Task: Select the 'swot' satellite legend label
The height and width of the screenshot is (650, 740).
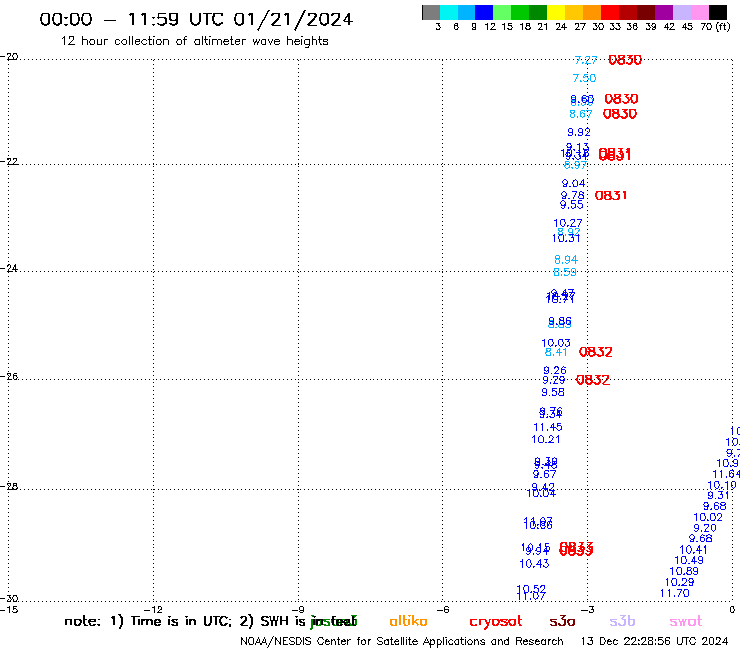Action: pyautogui.click(x=685, y=622)
